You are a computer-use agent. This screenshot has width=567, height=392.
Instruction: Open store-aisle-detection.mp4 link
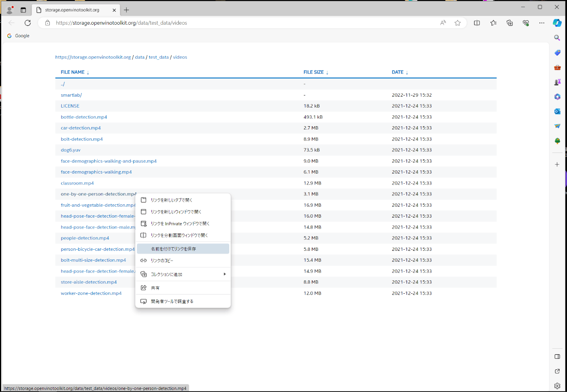point(89,282)
